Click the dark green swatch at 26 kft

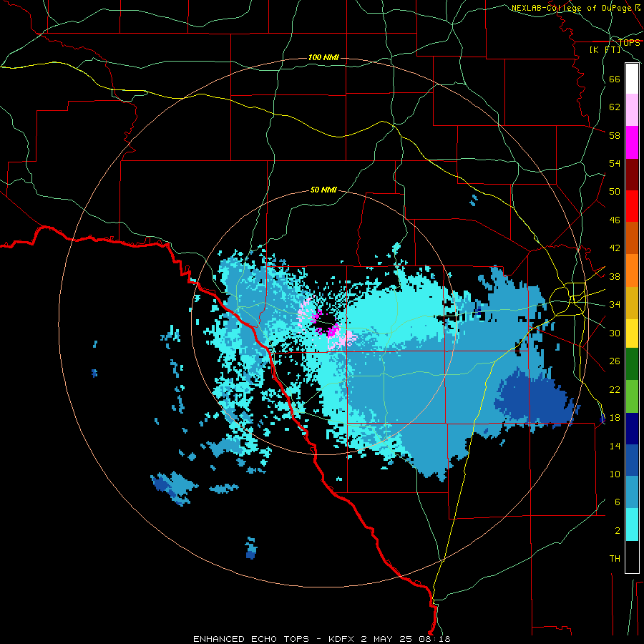pos(632,364)
